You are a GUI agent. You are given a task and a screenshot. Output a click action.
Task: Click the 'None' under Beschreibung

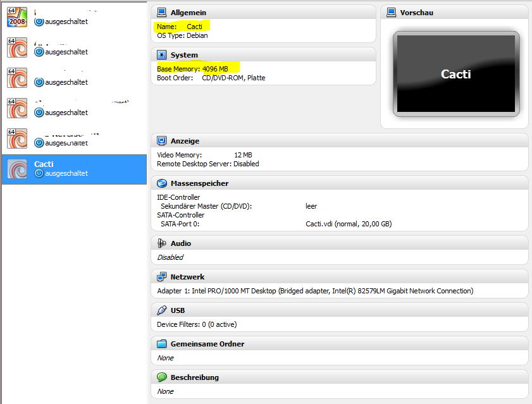click(x=165, y=391)
